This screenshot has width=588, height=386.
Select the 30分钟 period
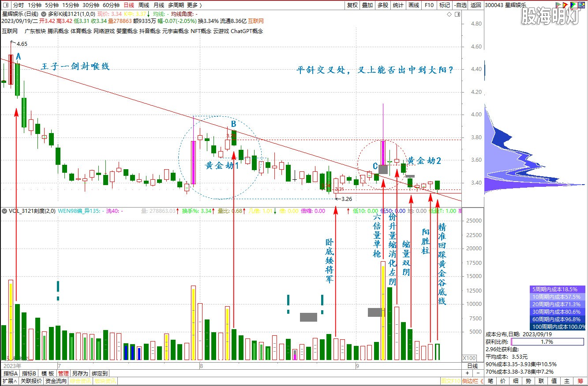click(x=91, y=5)
